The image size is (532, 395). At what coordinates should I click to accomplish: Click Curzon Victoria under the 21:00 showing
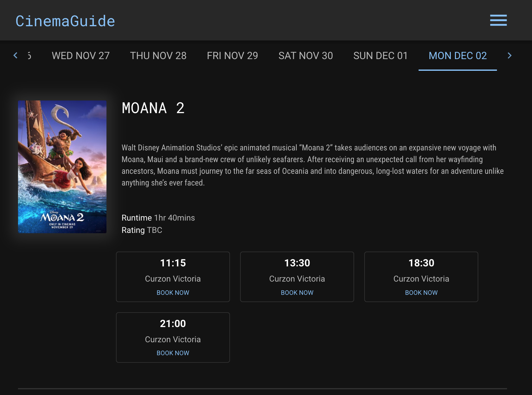(173, 339)
